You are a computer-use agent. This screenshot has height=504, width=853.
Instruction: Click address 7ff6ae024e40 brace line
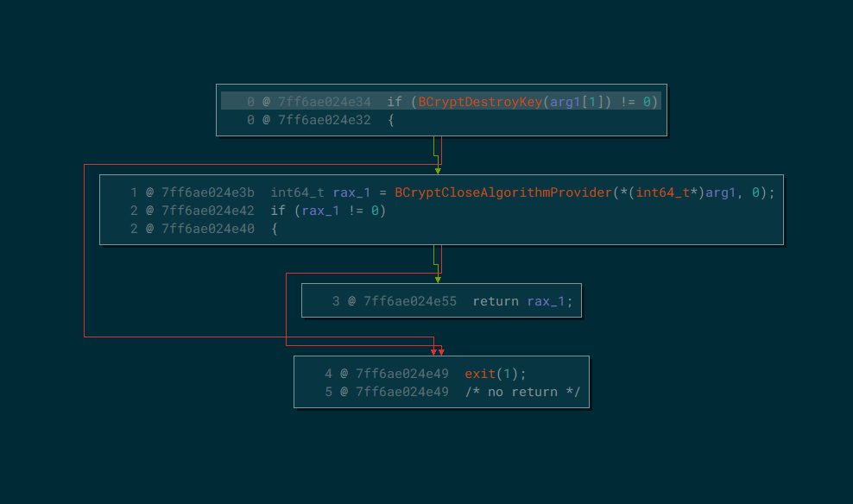(x=208, y=229)
